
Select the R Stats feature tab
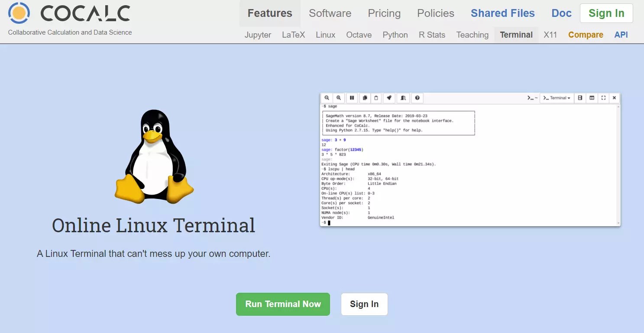pyautogui.click(x=432, y=35)
